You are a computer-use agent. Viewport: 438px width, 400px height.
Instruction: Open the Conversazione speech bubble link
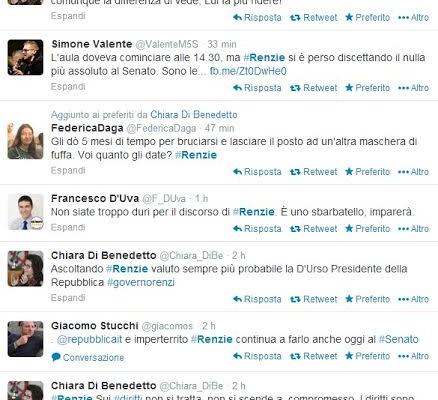coord(88,358)
